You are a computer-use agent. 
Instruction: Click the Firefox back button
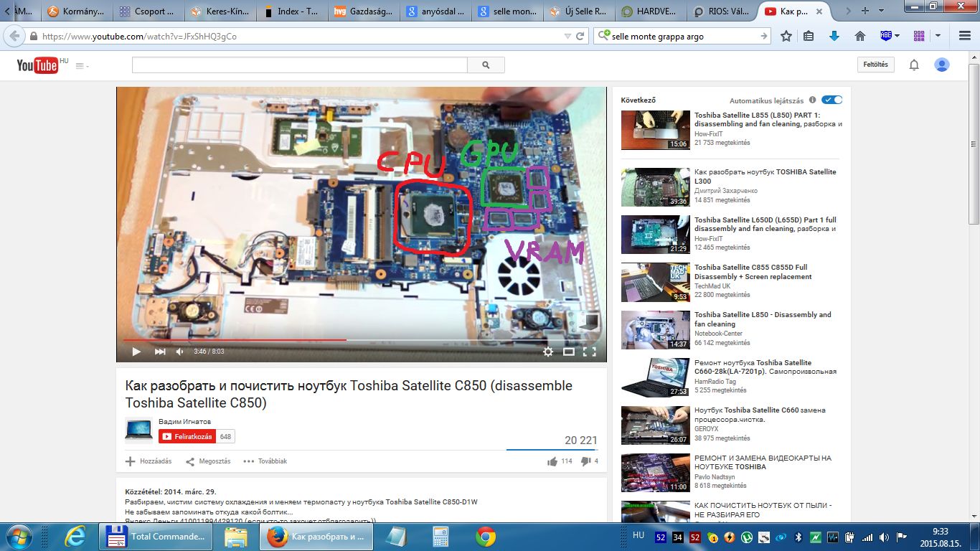coord(14,36)
